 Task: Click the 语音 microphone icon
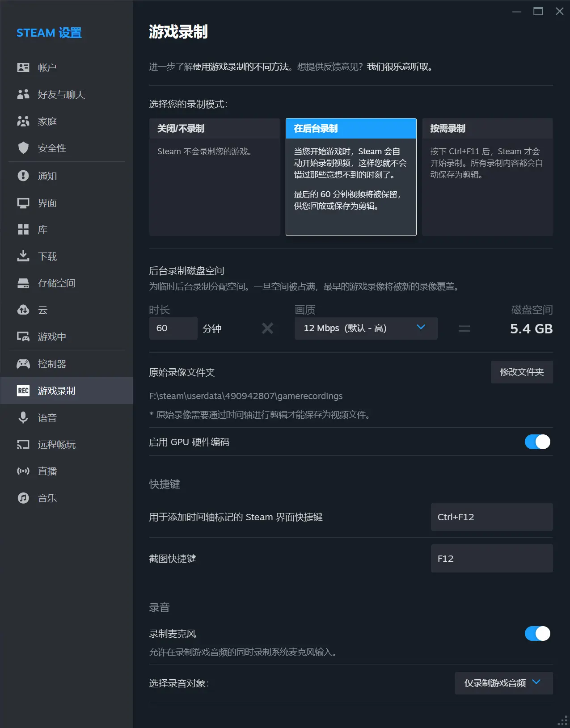point(23,417)
